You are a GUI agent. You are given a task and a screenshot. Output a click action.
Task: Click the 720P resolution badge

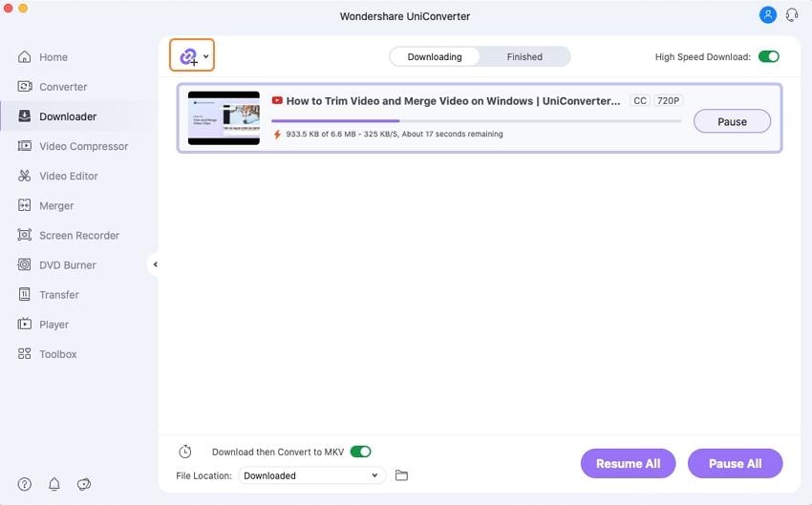[668, 100]
